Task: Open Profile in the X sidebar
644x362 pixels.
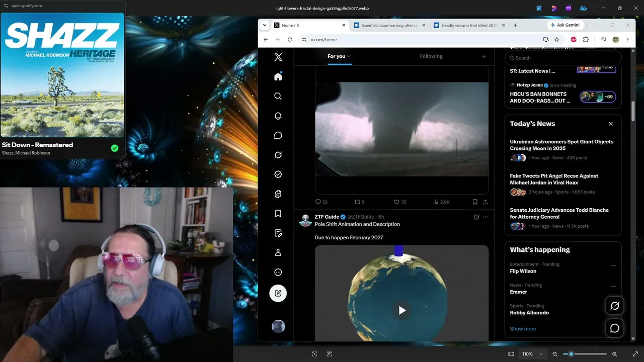Action: coord(278,252)
